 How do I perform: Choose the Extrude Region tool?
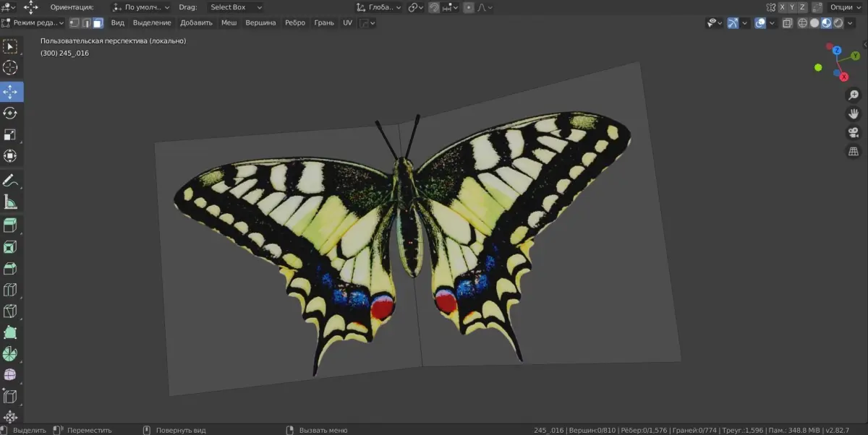11,225
